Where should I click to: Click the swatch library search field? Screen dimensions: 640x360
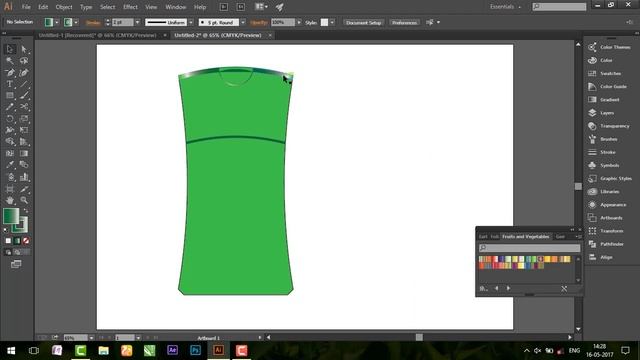[x=529, y=248]
